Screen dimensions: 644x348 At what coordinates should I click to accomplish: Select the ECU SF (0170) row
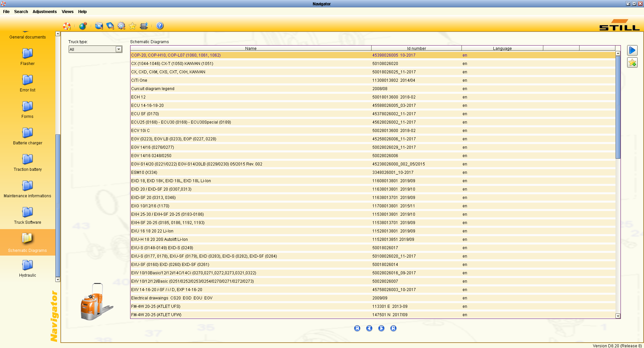pyautogui.click(x=373, y=114)
